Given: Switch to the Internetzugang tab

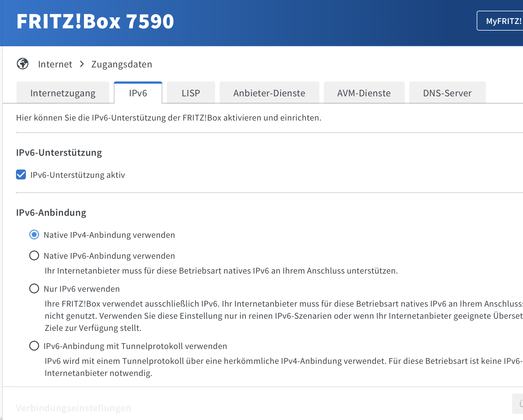Looking at the screenshot, I should tap(63, 93).
